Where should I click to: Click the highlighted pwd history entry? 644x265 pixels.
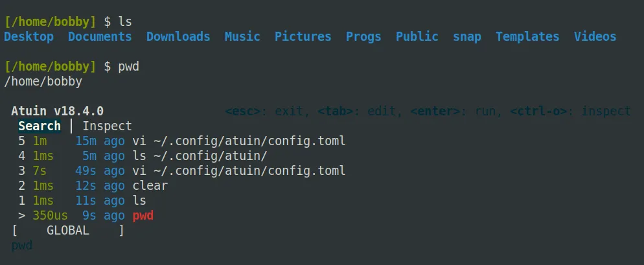click(x=143, y=215)
